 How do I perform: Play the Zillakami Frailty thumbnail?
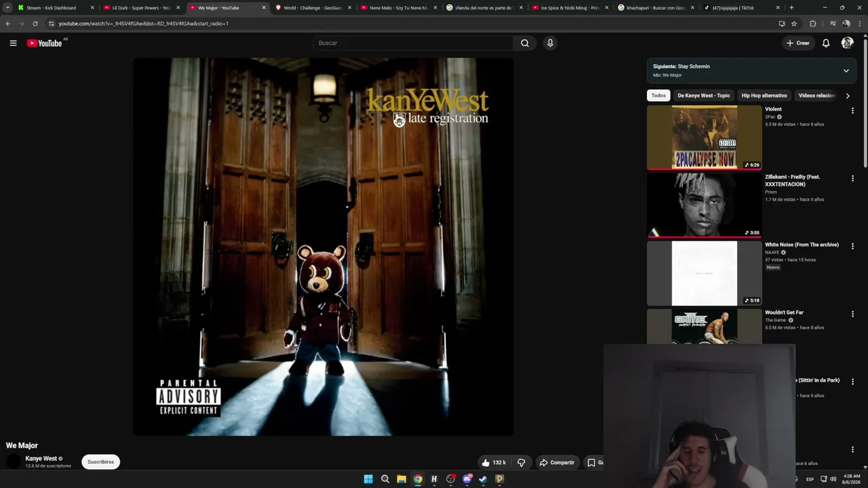tap(705, 205)
